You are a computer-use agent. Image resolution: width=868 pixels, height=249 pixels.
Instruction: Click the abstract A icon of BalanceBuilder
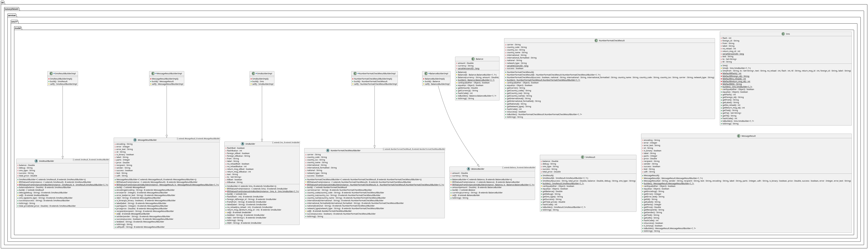468,169
